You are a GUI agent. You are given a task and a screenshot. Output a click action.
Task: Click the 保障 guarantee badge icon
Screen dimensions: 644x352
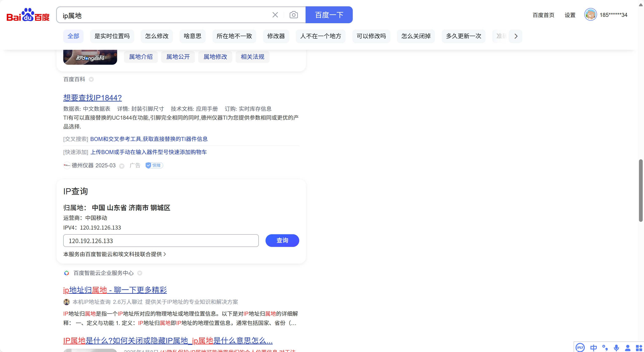[154, 165]
